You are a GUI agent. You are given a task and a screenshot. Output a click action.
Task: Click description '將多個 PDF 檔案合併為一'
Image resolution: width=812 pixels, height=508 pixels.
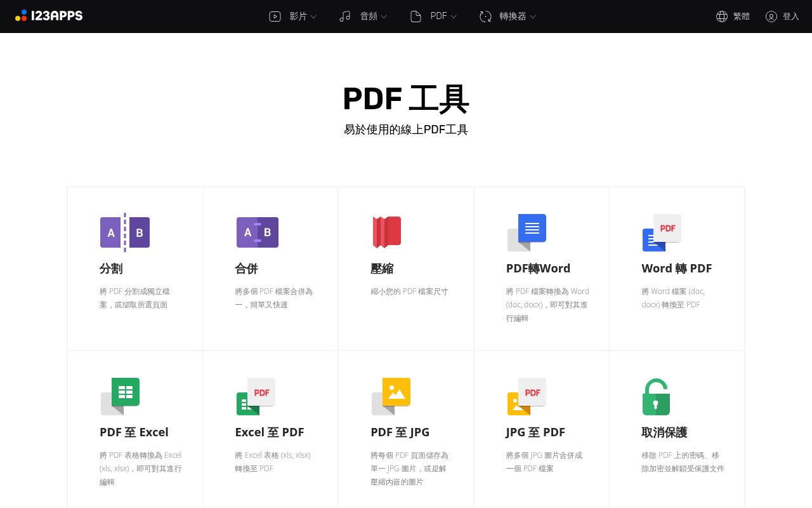click(274, 298)
